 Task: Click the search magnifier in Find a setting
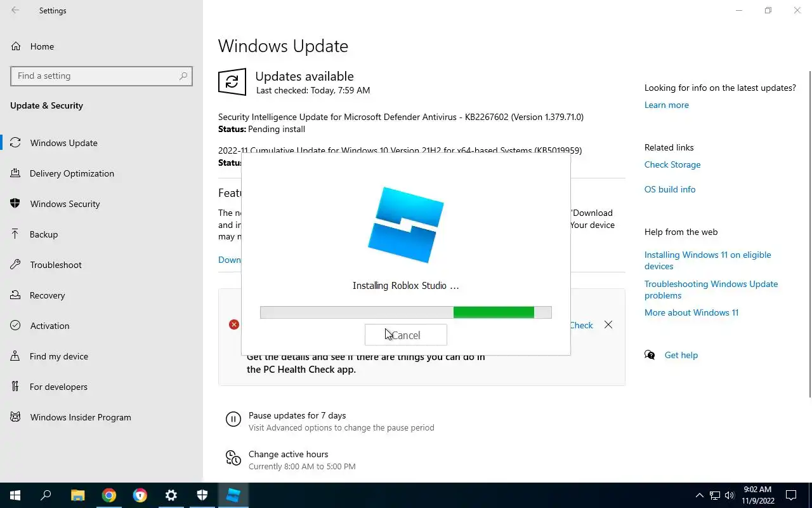183,76
